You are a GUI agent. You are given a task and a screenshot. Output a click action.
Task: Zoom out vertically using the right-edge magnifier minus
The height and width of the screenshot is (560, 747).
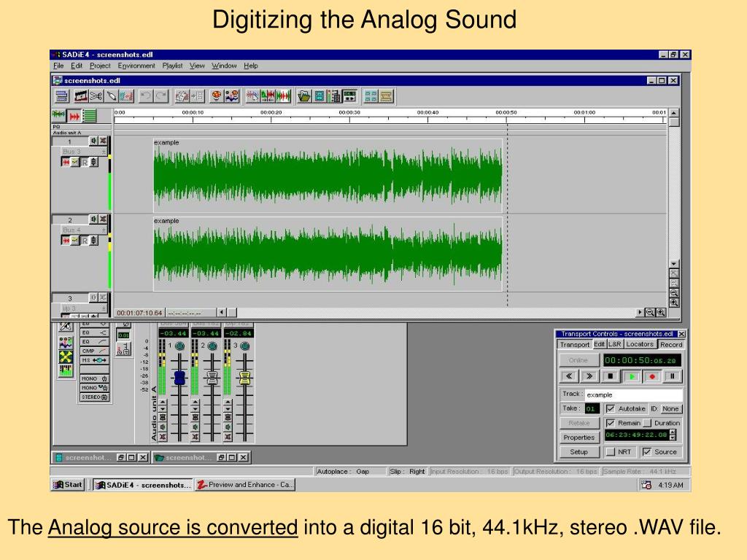(x=674, y=293)
